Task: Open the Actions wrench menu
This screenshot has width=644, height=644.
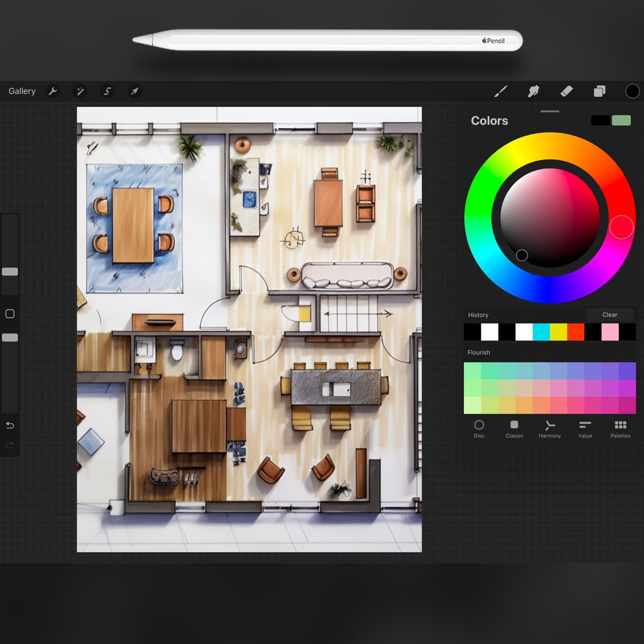Action: click(x=53, y=91)
